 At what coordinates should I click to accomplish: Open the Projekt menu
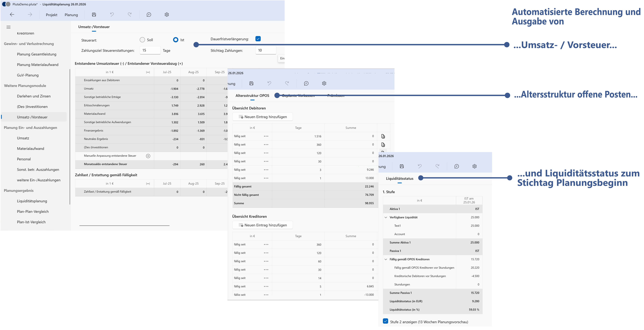[51, 15]
